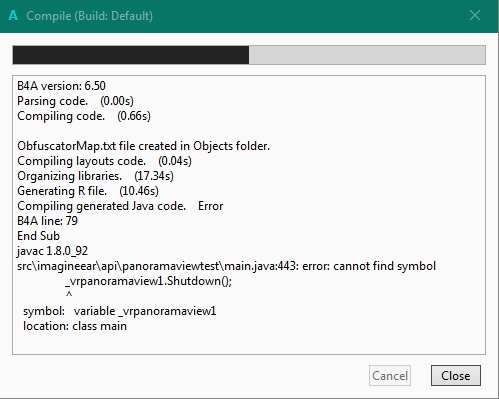
Task: Click the 'End Sub' line
Action: click(38, 236)
